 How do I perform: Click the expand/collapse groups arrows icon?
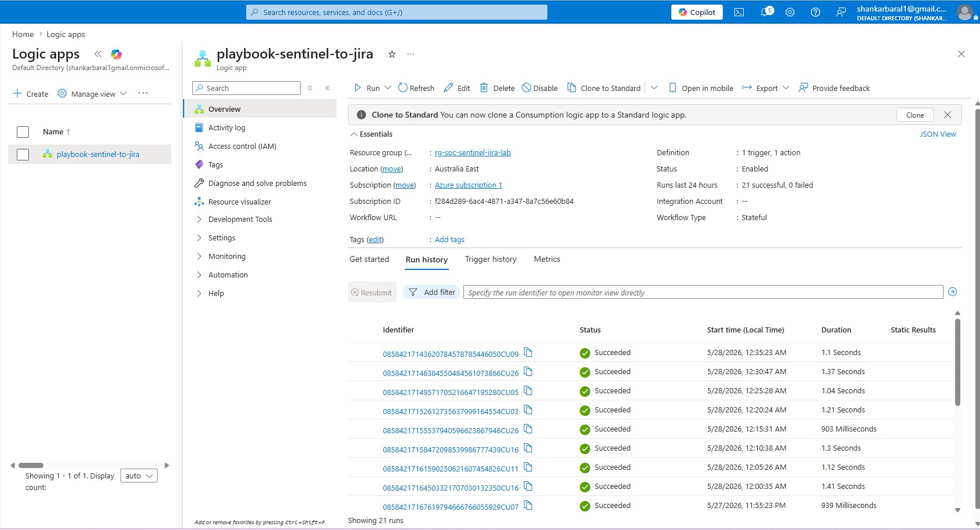pyautogui.click(x=310, y=88)
